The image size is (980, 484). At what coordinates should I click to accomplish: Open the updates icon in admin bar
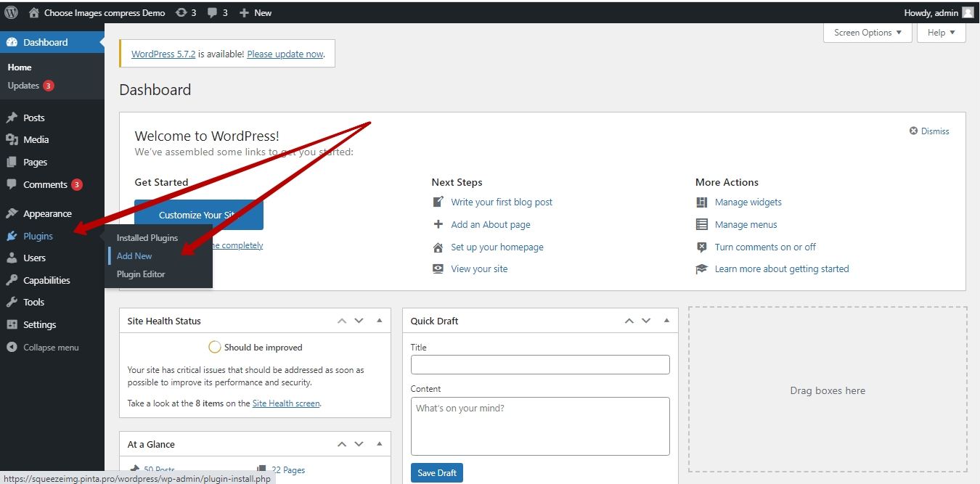tap(181, 12)
